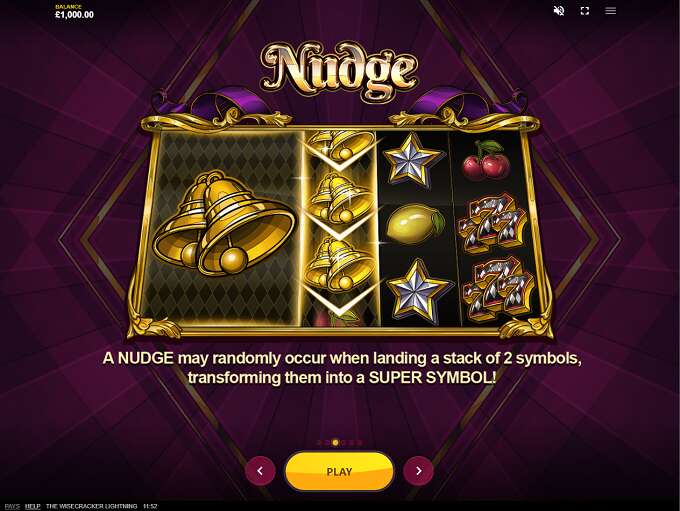Viewport: 680px width, 511px height.
Task: Click the NUDGE description text
Action: [342, 367]
